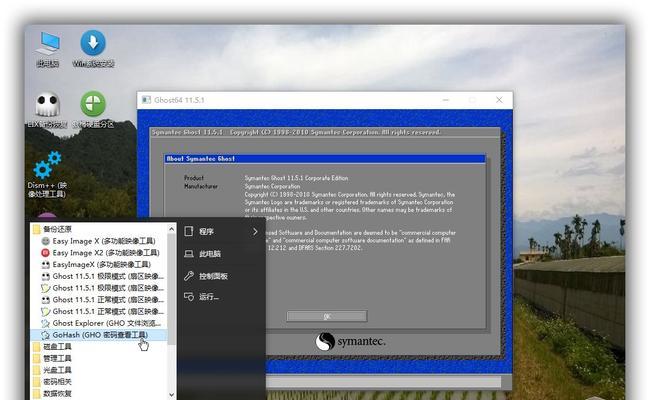
Task: Collapse the 备份还原 folder
Action: (x=52, y=229)
